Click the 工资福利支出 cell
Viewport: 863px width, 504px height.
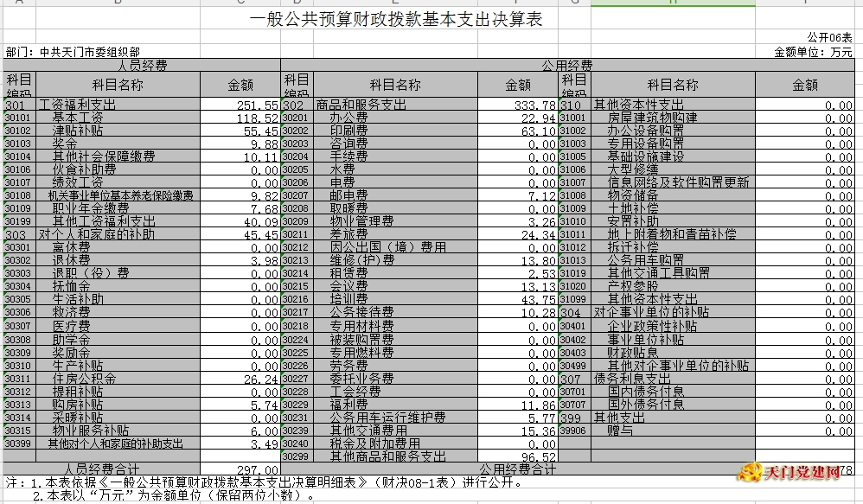point(118,104)
